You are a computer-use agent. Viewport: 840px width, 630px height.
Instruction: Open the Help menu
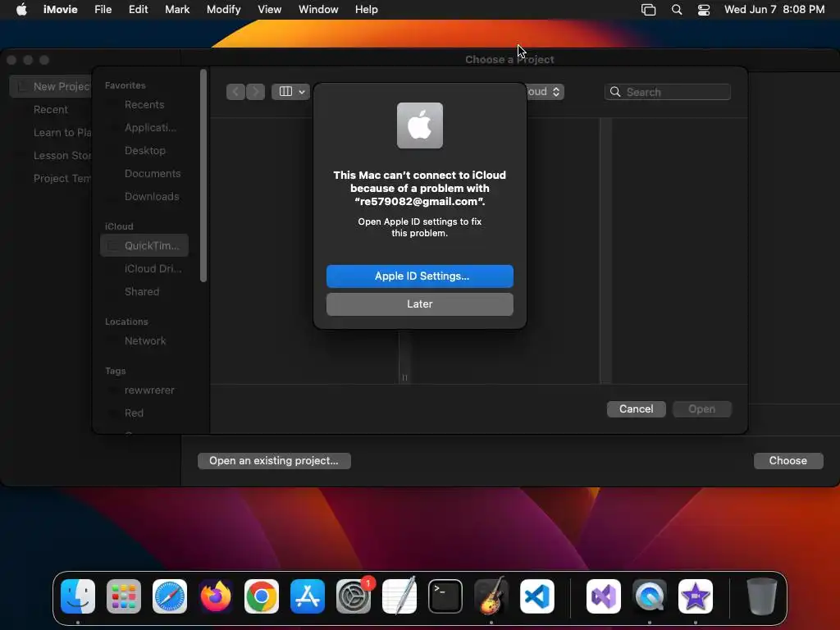point(367,10)
